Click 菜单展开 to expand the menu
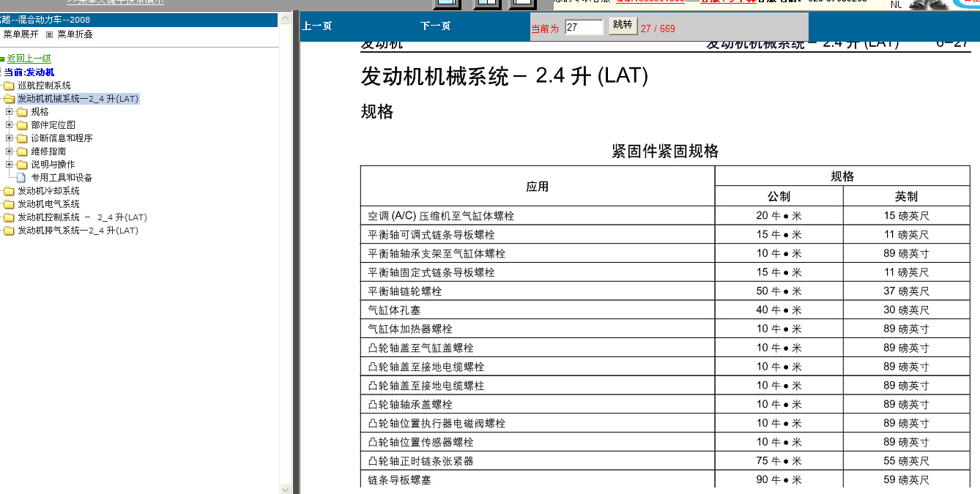The height and width of the screenshot is (494, 980). (x=21, y=34)
